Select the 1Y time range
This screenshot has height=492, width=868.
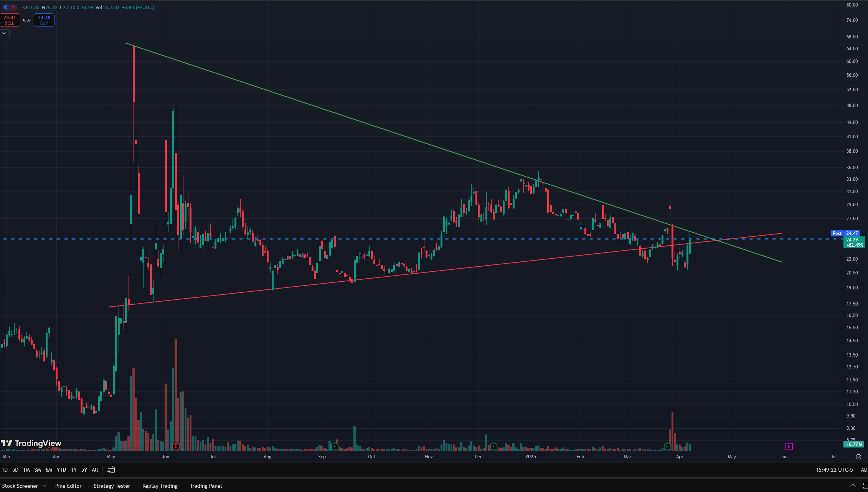tap(74, 470)
